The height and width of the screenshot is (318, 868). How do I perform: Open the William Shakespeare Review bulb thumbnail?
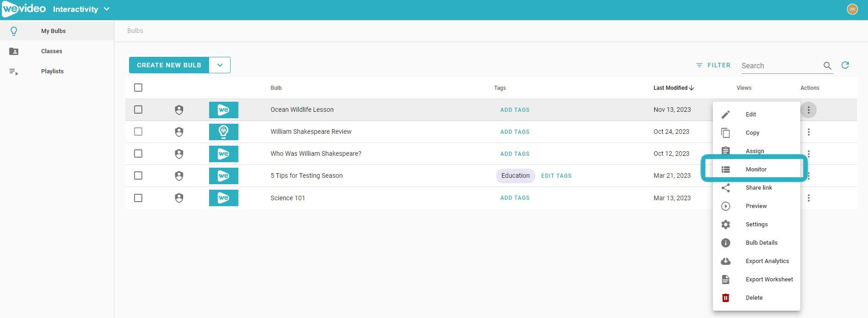[x=223, y=132]
